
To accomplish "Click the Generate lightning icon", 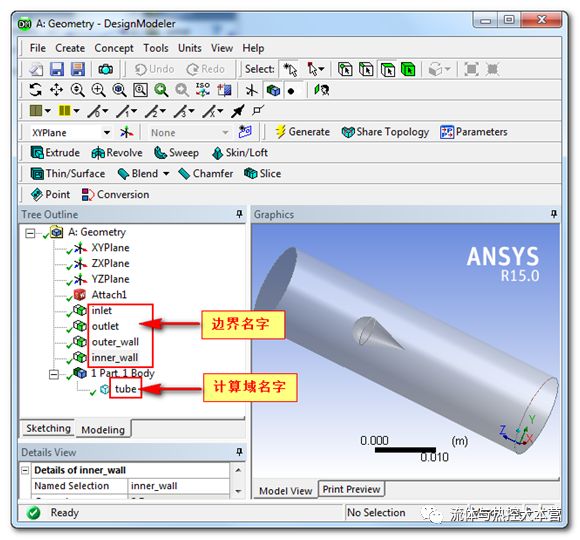I will (280, 132).
